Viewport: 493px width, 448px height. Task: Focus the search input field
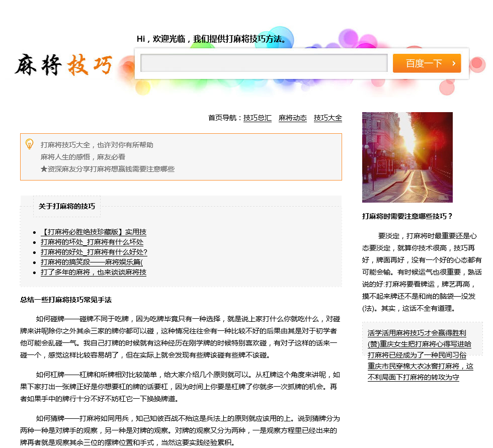click(264, 63)
